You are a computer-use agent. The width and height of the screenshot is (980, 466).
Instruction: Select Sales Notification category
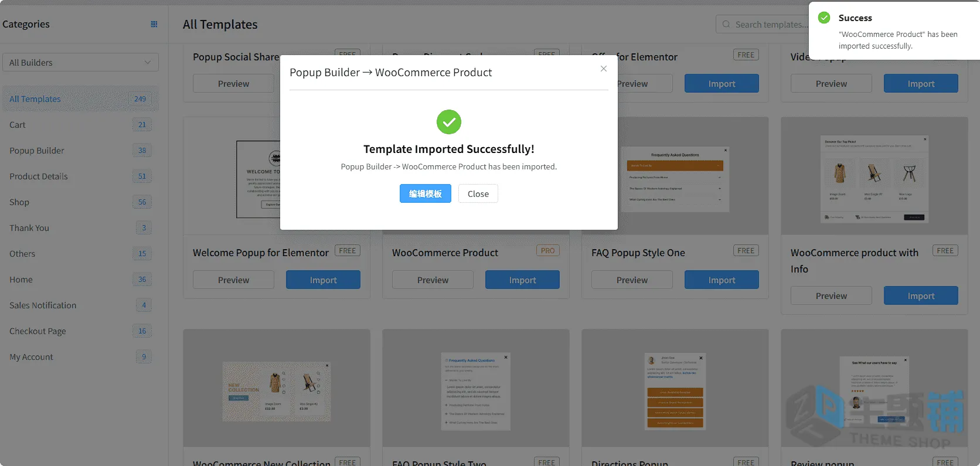[x=80, y=305]
